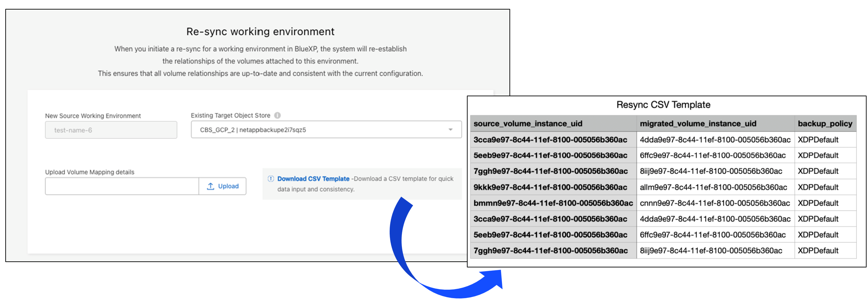Open the Download CSV Template link
The width and height of the screenshot is (868, 308).
click(x=314, y=179)
